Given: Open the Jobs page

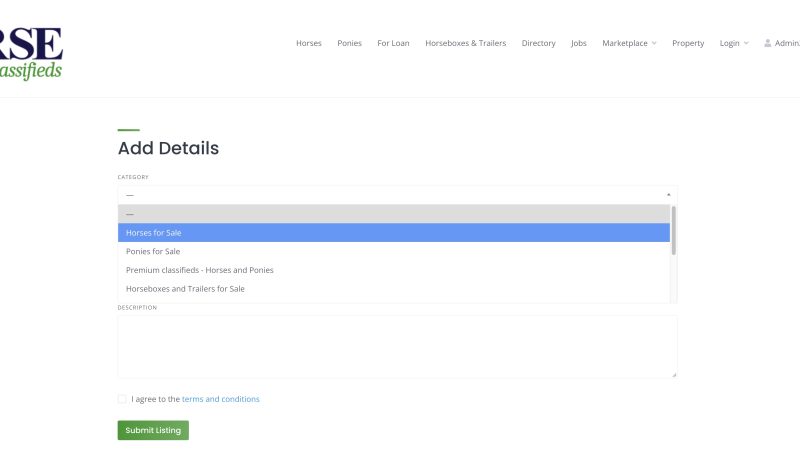Looking at the screenshot, I should point(579,43).
